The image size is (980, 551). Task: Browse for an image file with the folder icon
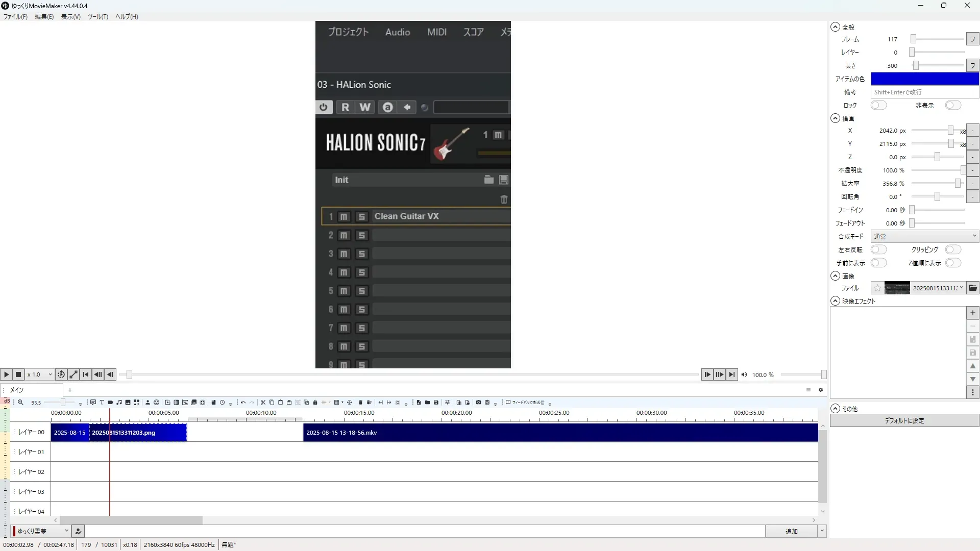(973, 288)
